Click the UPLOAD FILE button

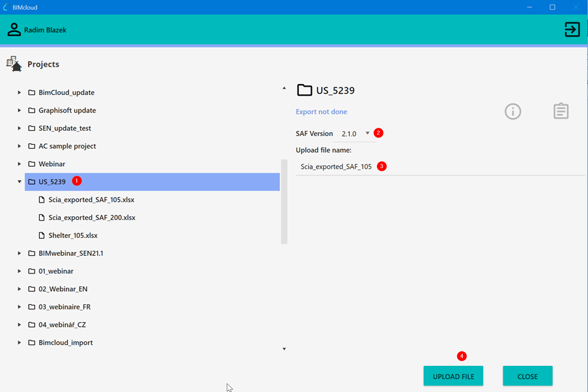(453, 376)
